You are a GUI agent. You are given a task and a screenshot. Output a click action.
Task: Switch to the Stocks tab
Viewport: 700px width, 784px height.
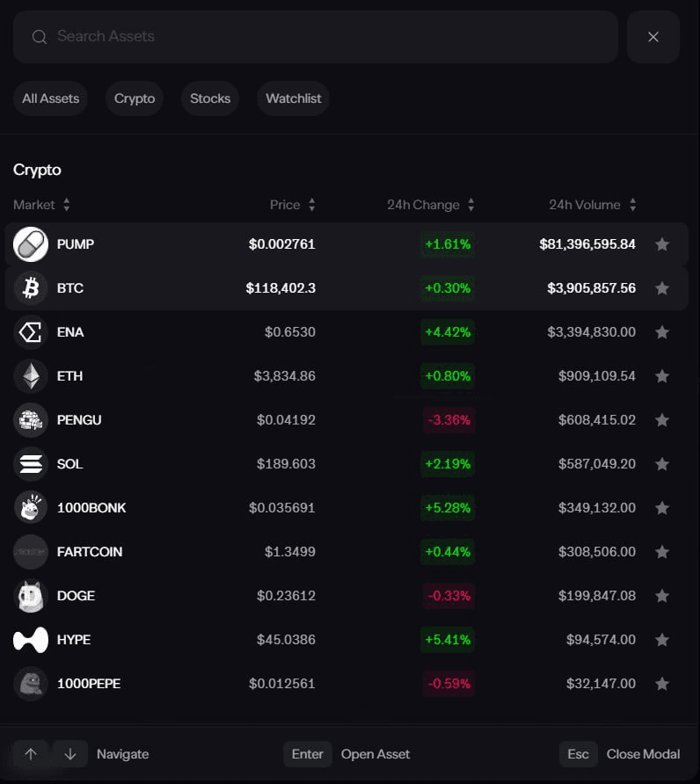(210, 98)
